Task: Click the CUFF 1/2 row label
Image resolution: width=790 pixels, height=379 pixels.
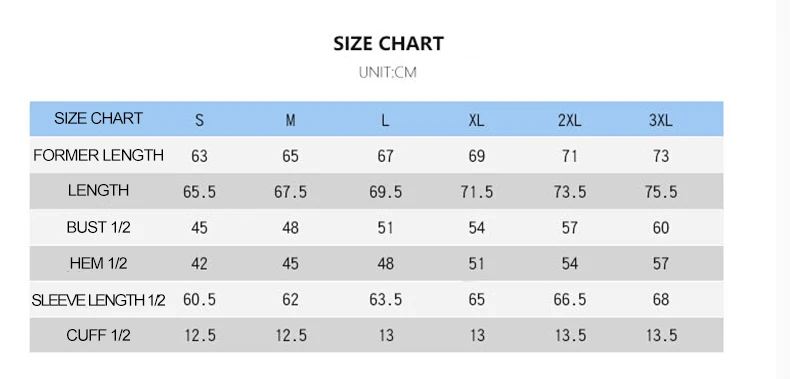Action: point(99,335)
